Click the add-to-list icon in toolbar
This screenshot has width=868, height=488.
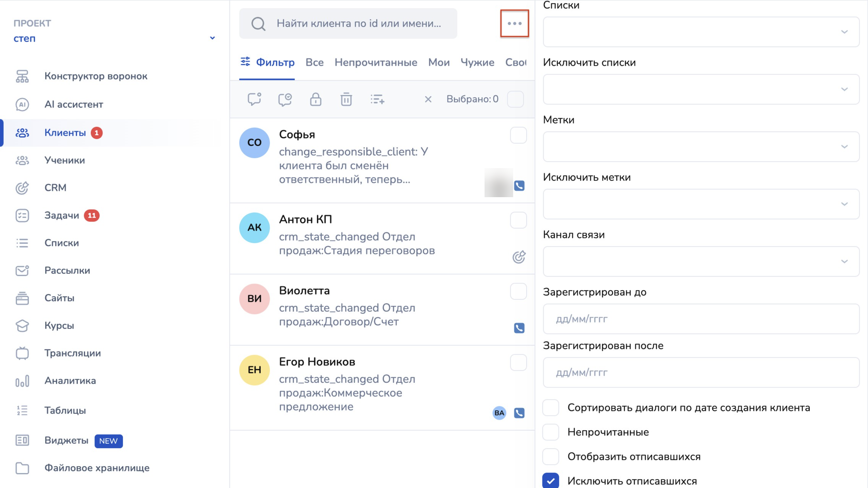click(377, 99)
